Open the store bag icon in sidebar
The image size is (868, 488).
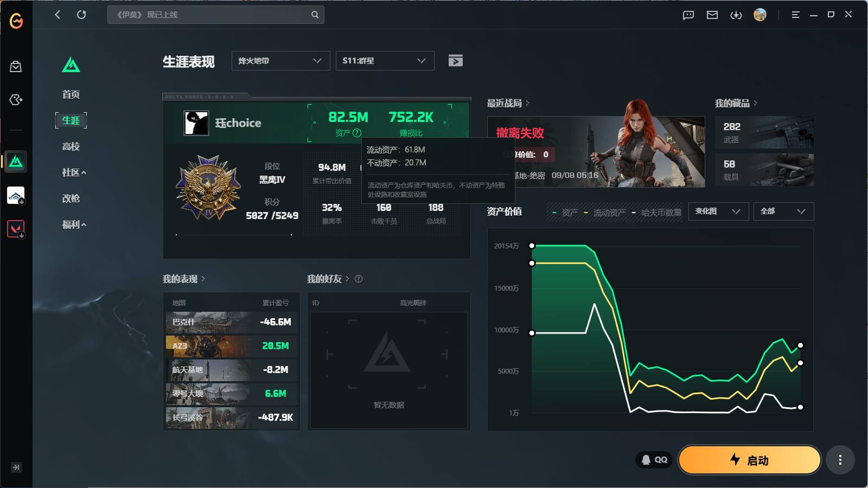pyautogui.click(x=16, y=67)
